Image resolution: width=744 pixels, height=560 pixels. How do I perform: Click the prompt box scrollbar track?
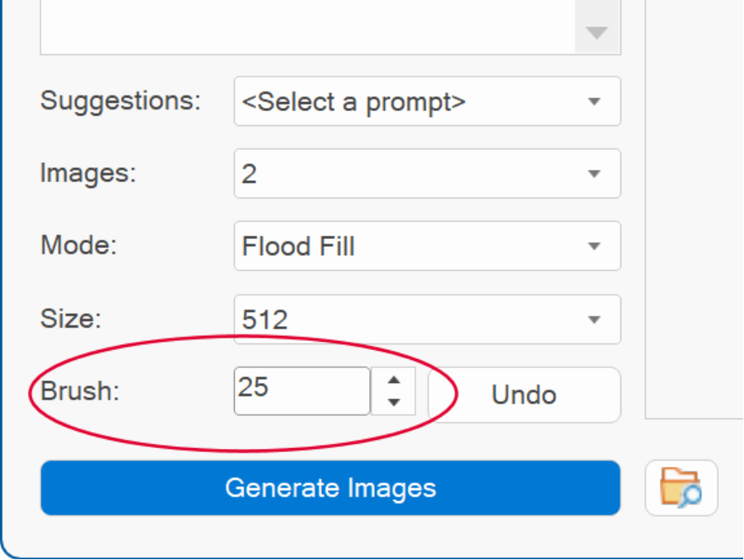(x=597, y=8)
